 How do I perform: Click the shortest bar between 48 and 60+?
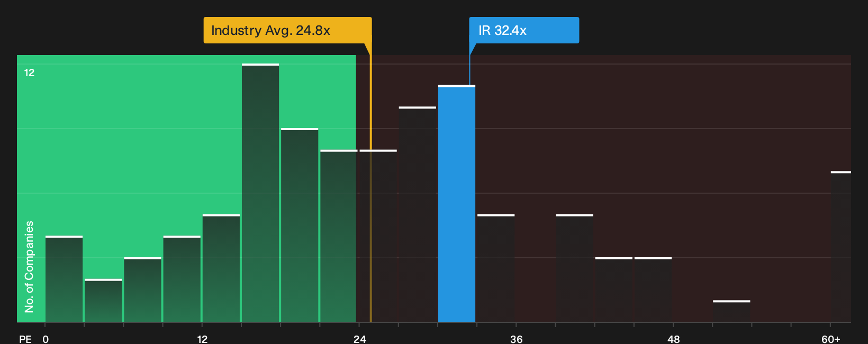coord(731,311)
